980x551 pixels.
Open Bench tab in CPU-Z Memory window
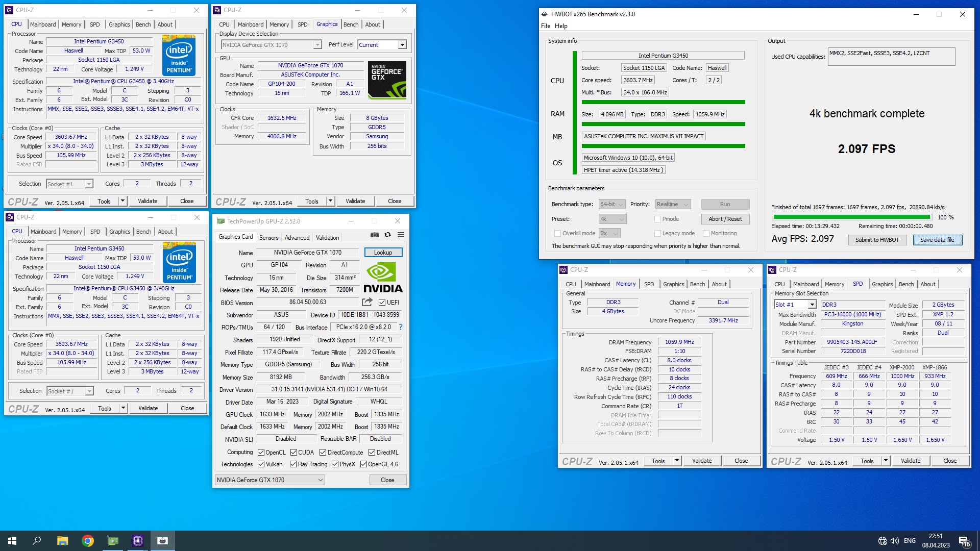coord(697,284)
